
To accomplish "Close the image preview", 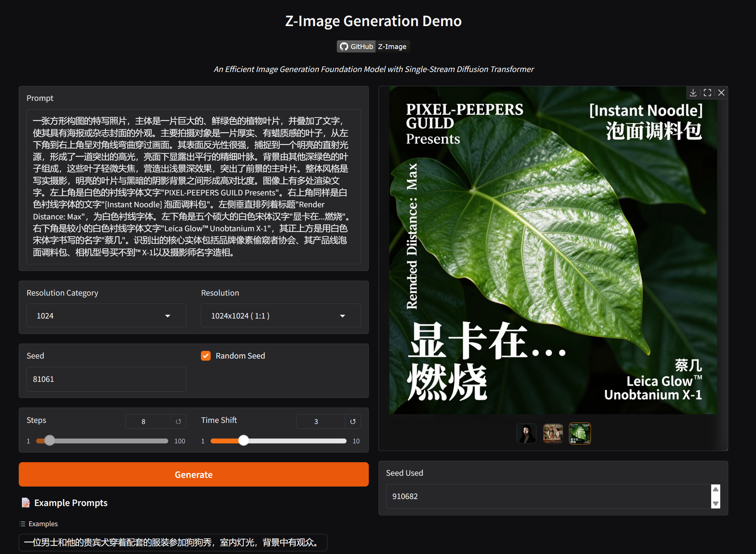I will [721, 93].
